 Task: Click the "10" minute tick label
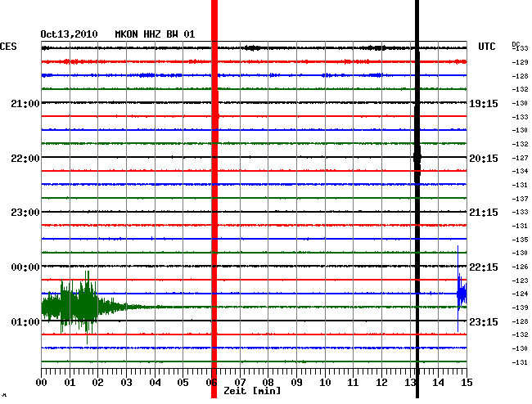tap(325, 383)
